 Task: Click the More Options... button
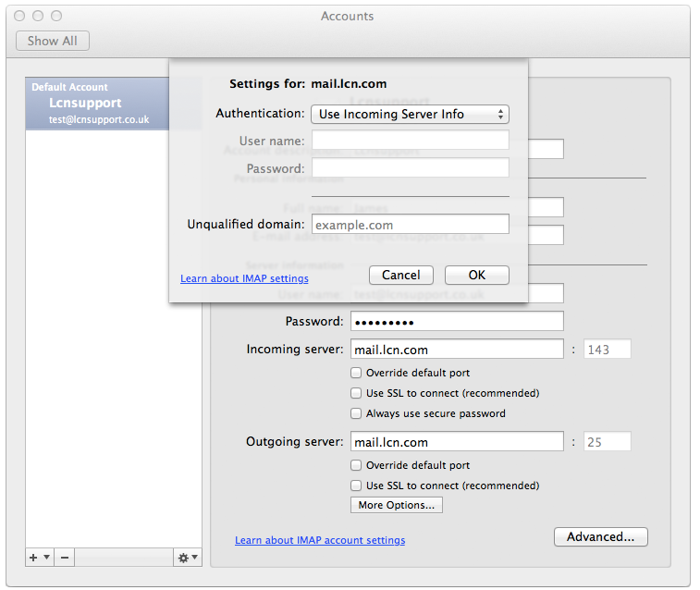point(397,505)
